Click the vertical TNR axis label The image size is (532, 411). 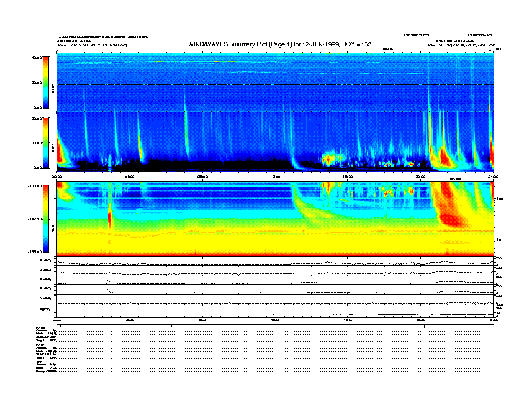click(x=53, y=230)
